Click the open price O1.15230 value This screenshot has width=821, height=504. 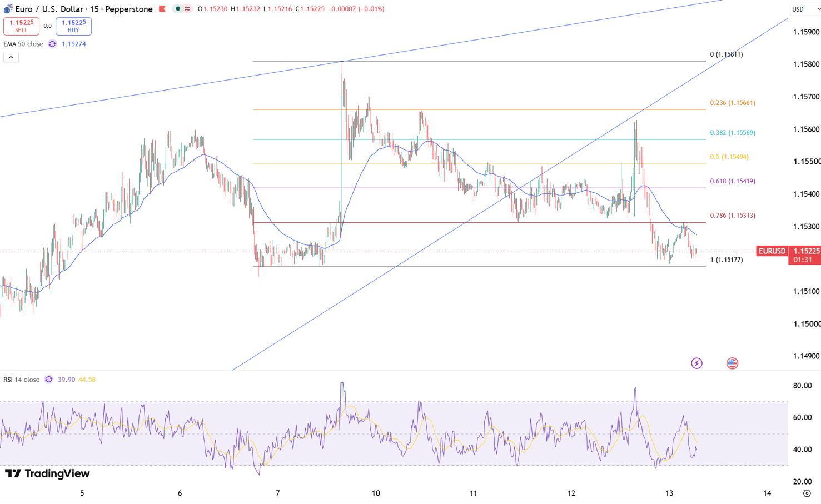click(212, 9)
